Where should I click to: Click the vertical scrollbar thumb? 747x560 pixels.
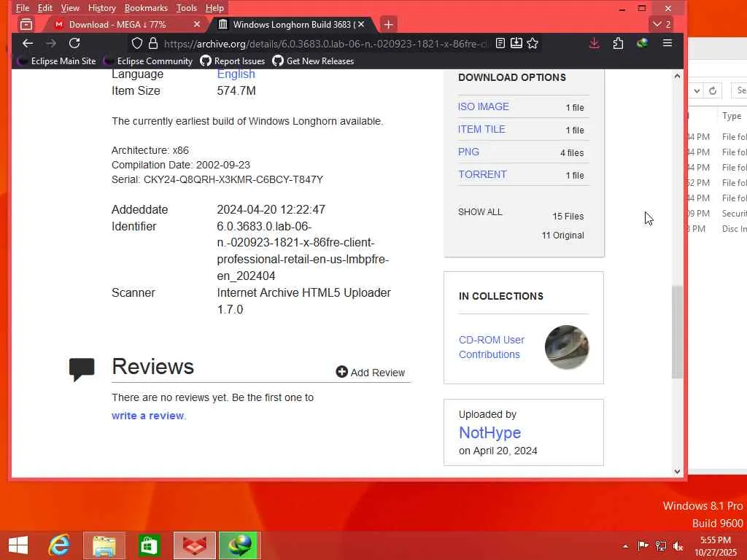[677, 332]
